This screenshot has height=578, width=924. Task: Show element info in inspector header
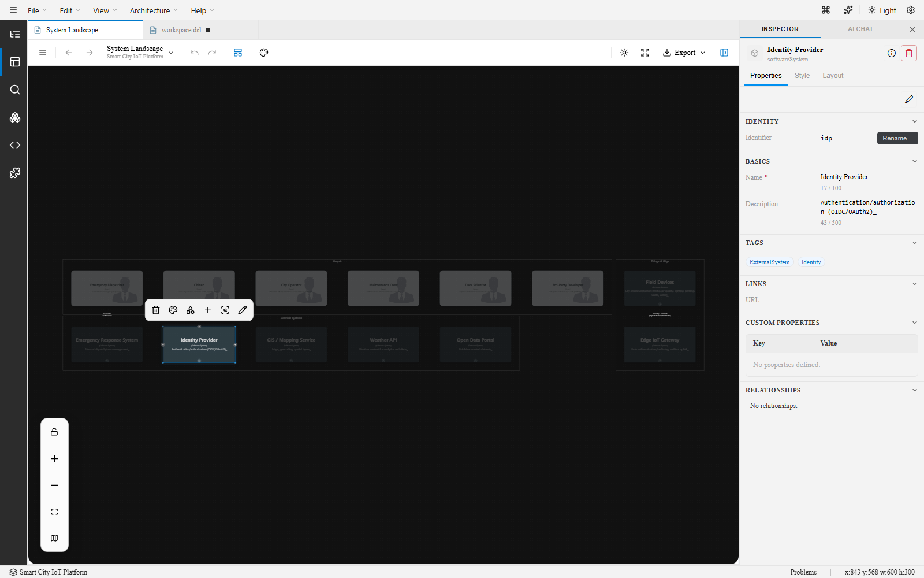click(892, 53)
